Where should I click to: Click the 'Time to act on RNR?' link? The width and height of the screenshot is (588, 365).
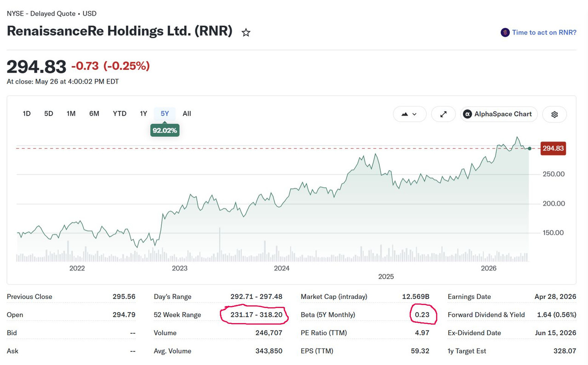tap(544, 33)
